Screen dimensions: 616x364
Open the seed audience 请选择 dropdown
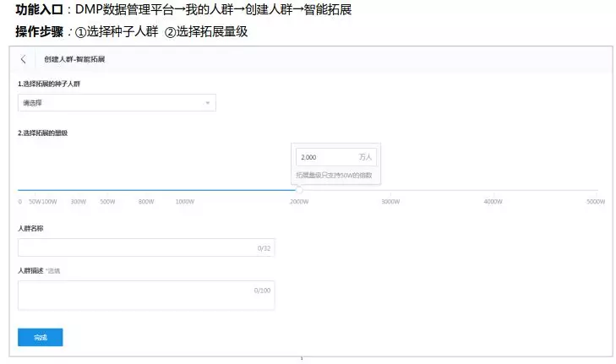click(117, 103)
